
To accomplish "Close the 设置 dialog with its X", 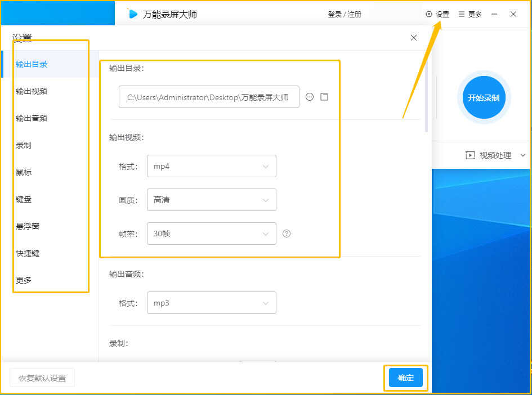I will pyautogui.click(x=414, y=38).
